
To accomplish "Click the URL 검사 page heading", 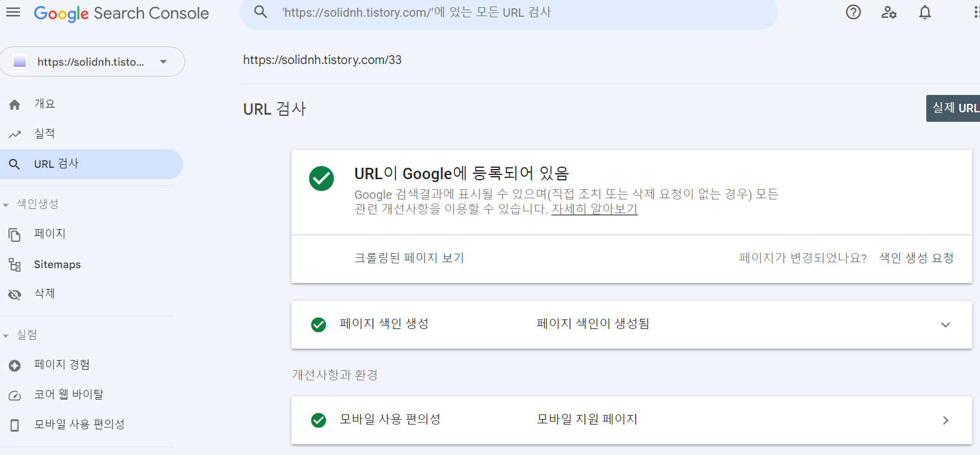I will 275,109.
